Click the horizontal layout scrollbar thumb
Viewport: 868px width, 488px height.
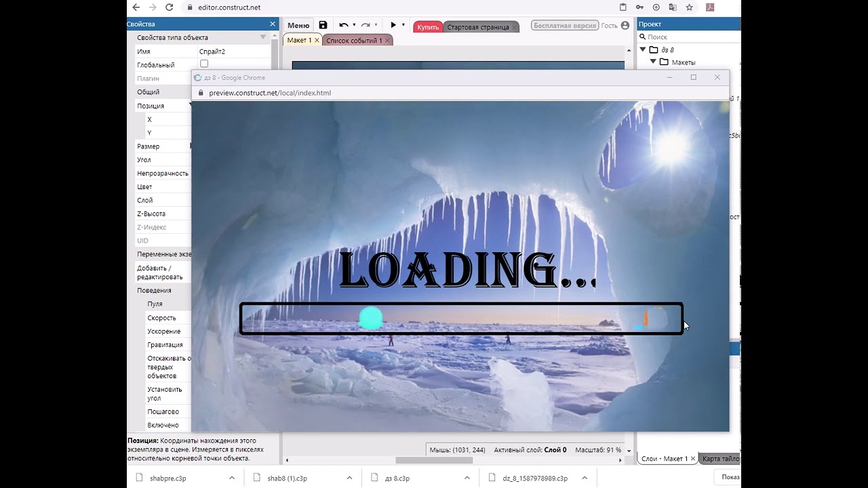point(434,460)
